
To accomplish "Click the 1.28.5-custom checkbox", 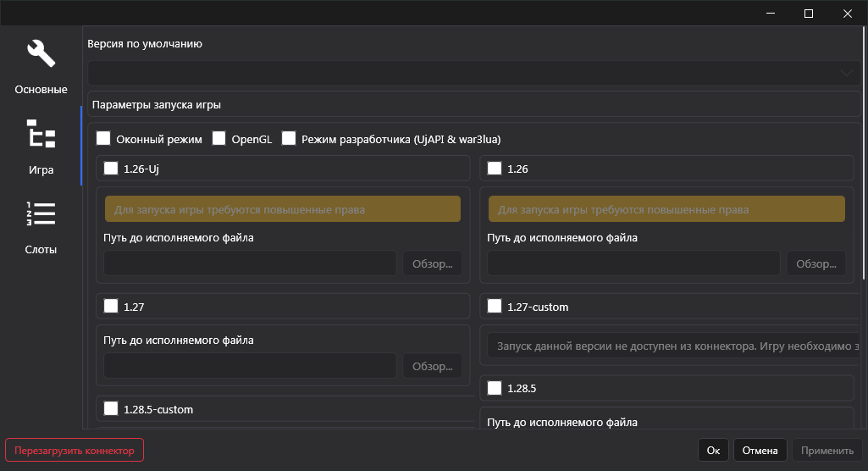I will point(111,409).
